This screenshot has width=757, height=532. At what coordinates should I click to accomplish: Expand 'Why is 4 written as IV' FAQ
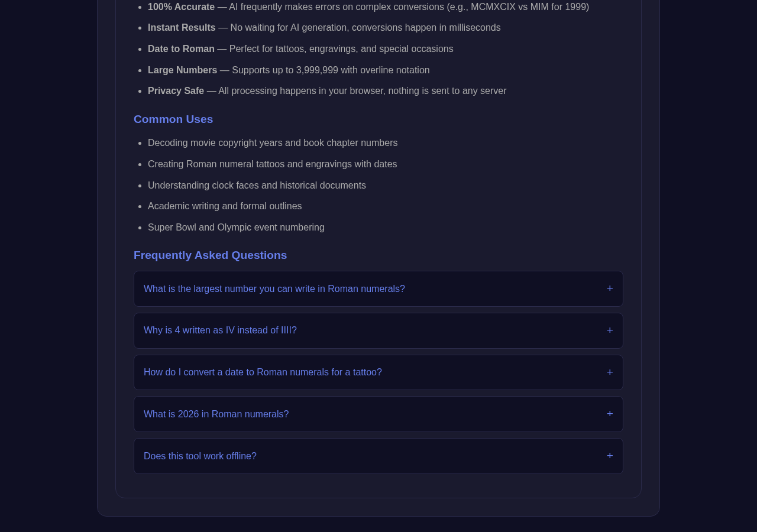[x=378, y=330]
